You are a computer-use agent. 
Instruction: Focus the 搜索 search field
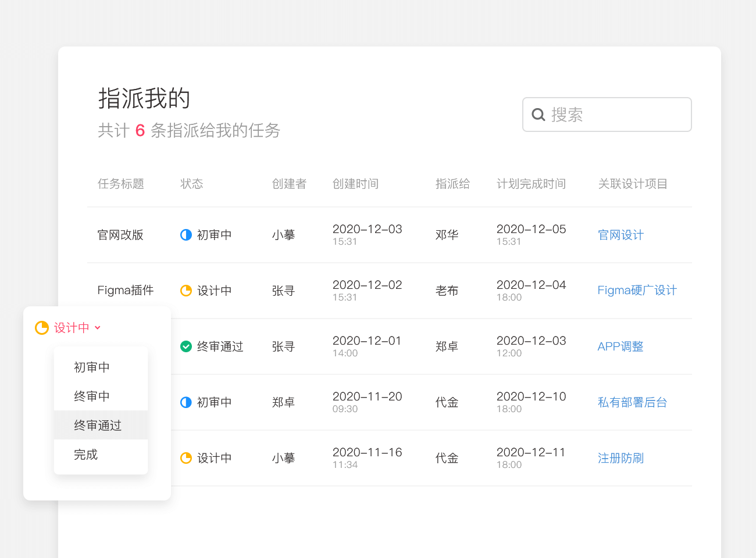[607, 115]
